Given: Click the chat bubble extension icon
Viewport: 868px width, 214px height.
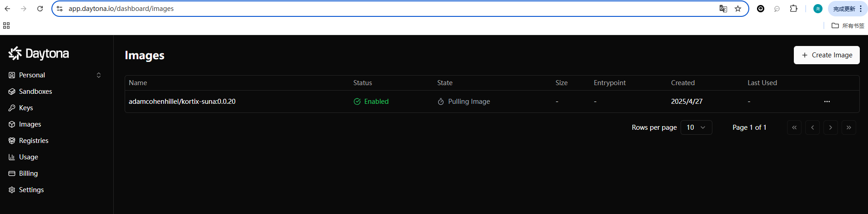Looking at the screenshot, I should [777, 9].
